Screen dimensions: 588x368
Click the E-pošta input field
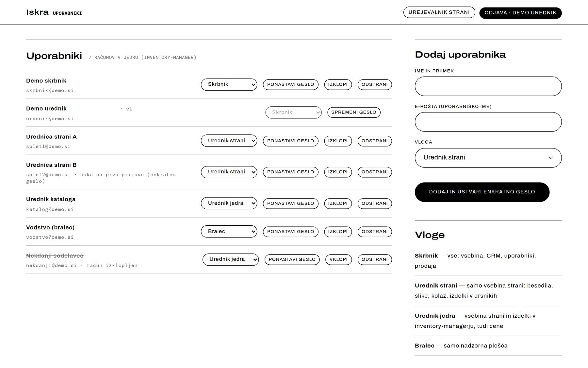(x=488, y=122)
